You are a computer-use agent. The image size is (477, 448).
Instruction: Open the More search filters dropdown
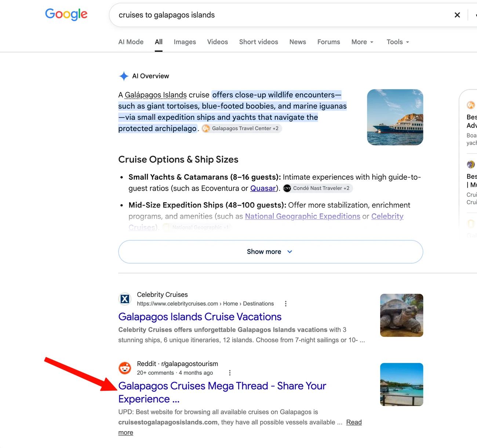pyautogui.click(x=362, y=42)
